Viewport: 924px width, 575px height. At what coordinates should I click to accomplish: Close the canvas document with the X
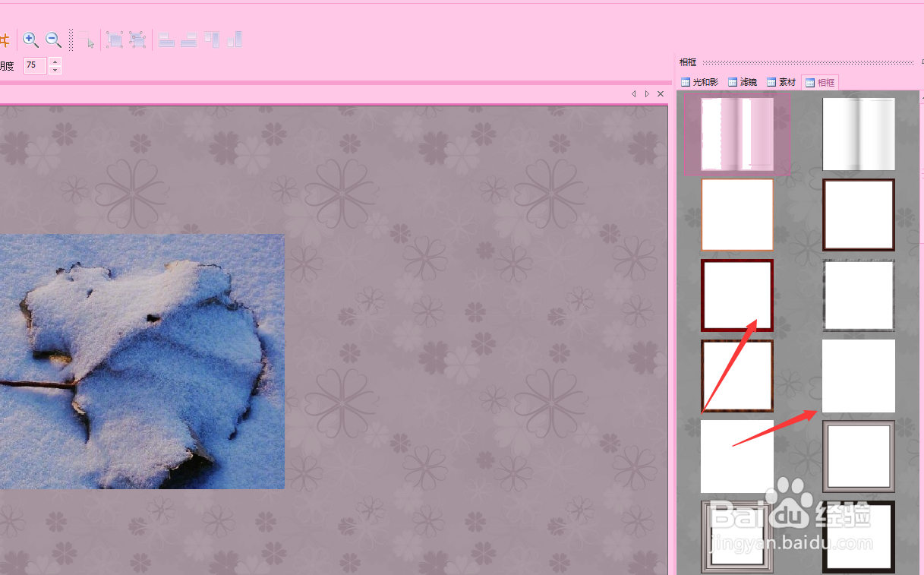(661, 93)
